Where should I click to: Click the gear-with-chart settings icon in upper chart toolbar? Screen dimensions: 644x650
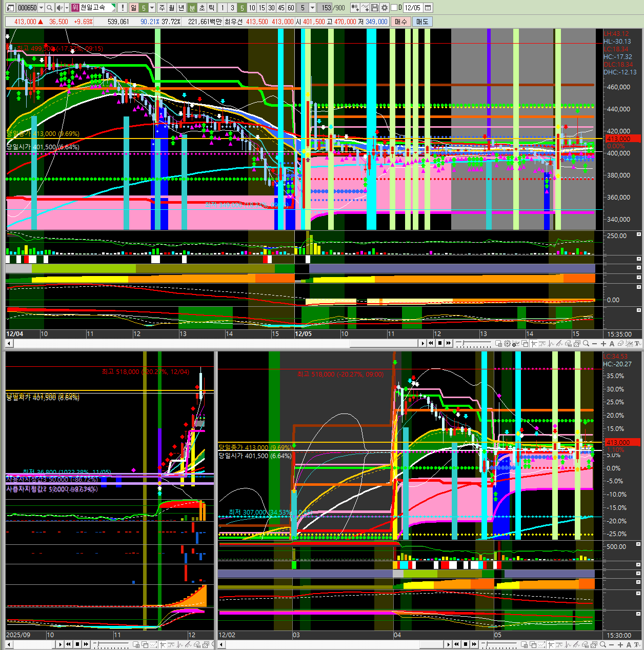pos(516,344)
